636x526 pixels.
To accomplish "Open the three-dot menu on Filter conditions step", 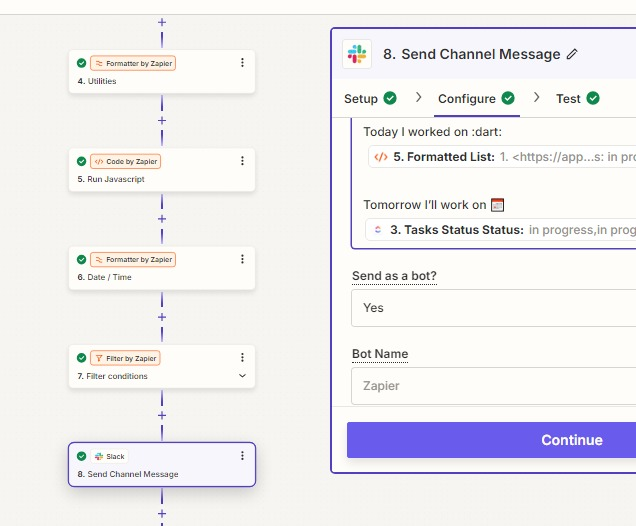I will 242,357.
